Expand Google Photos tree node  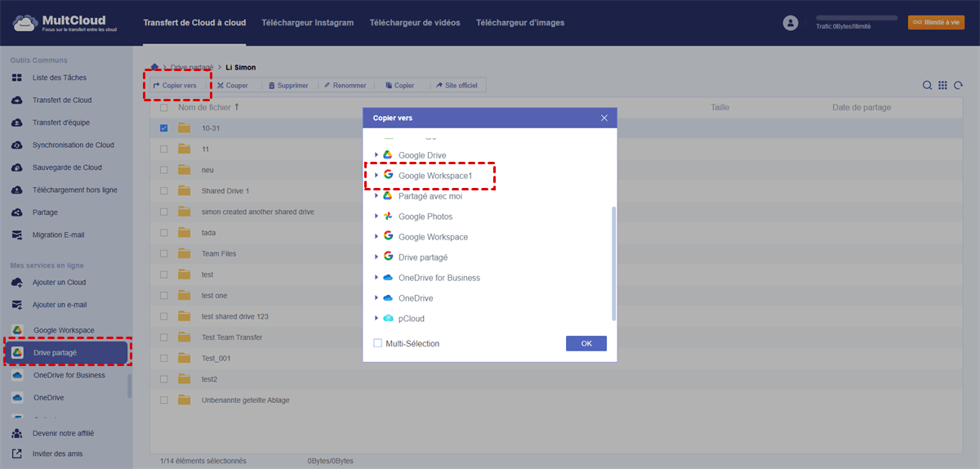(376, 217)
